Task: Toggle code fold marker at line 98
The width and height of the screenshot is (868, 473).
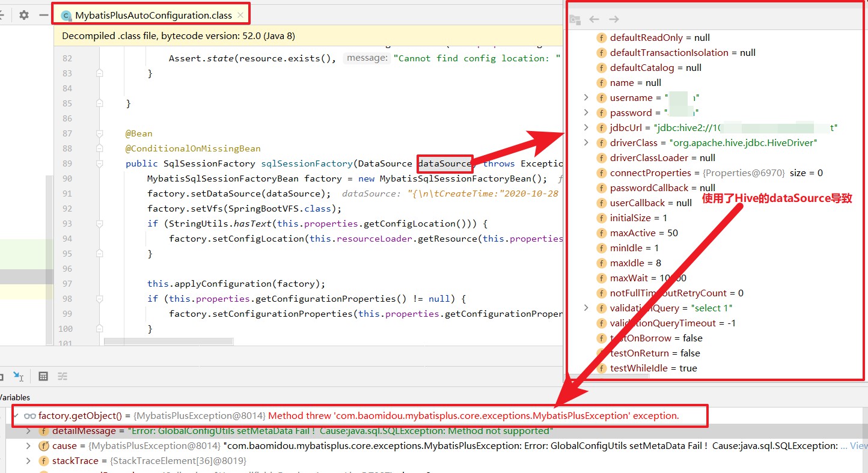Action: coord(99,299)
